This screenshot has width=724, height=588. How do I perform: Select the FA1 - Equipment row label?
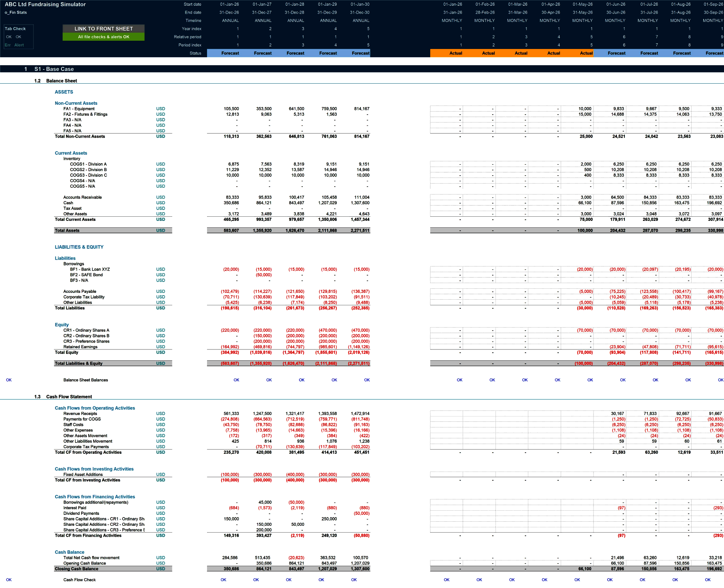79,109
